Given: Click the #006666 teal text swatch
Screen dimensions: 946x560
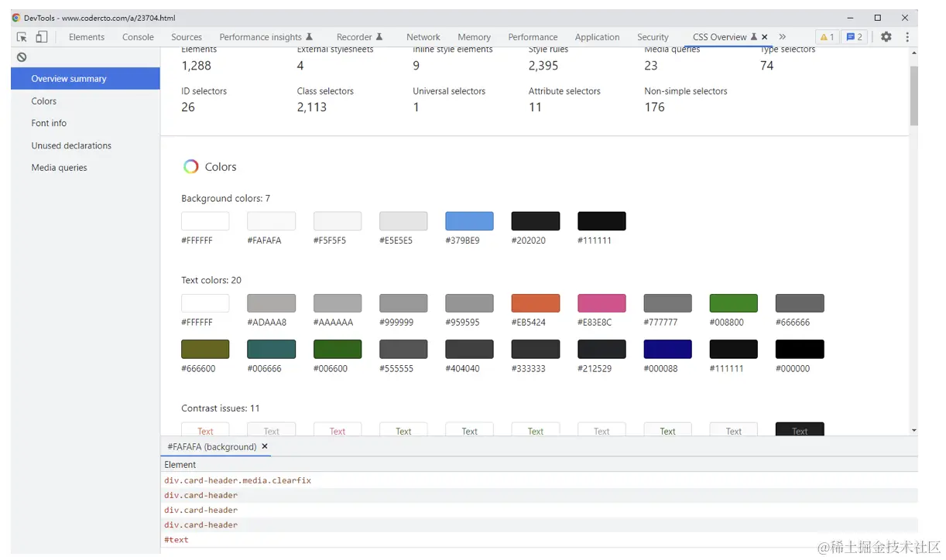Looking at the screenshot, I should [271, 349].
